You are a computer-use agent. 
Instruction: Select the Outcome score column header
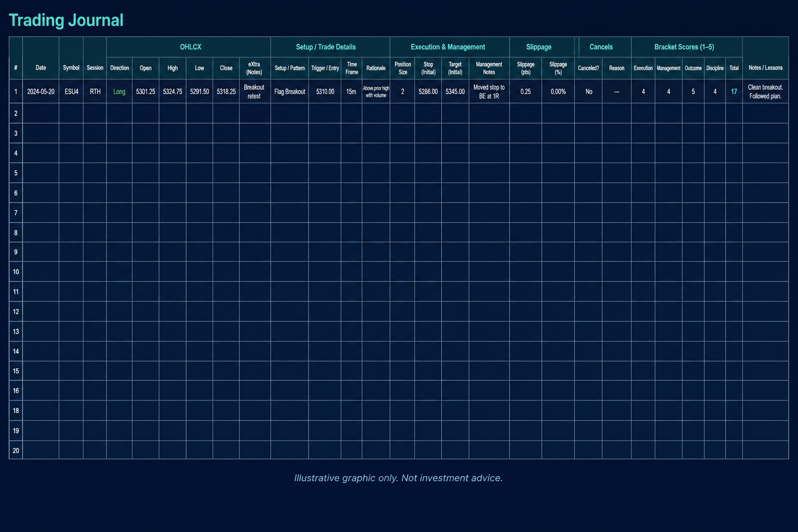pos(693,68)
